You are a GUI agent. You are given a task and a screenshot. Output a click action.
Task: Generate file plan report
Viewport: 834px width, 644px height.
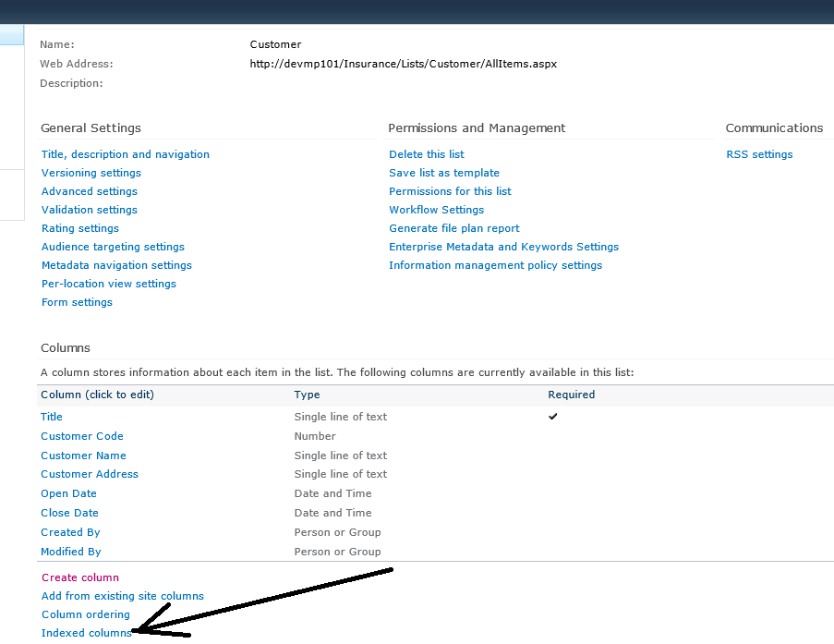coord(453,228)
